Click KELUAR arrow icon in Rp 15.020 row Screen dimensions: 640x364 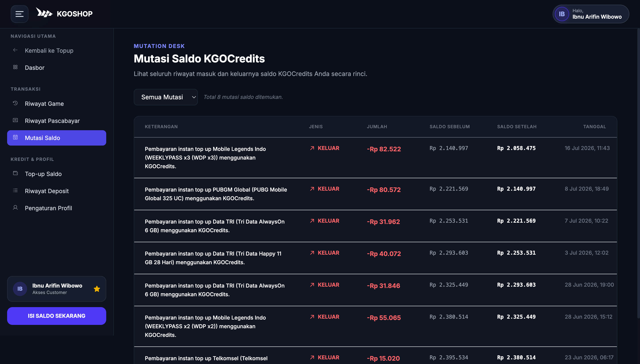[x=312, y=358]
